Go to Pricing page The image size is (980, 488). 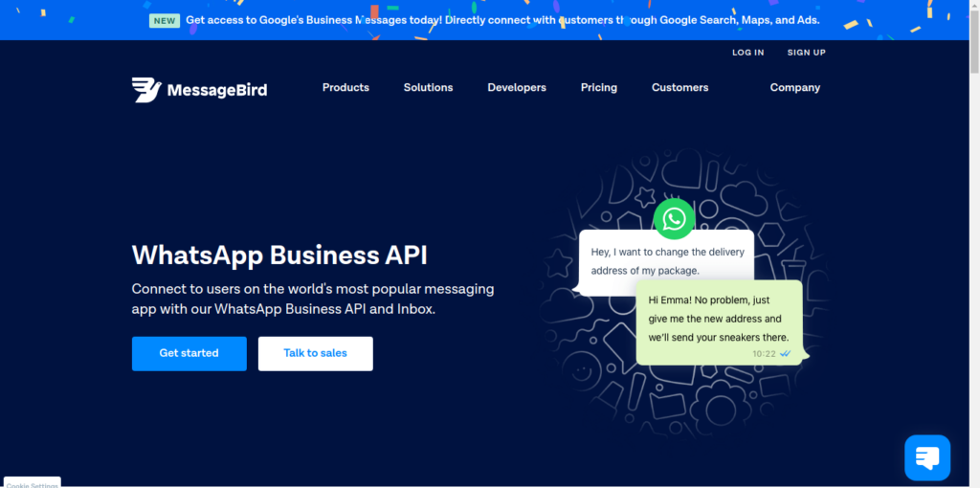599,87
